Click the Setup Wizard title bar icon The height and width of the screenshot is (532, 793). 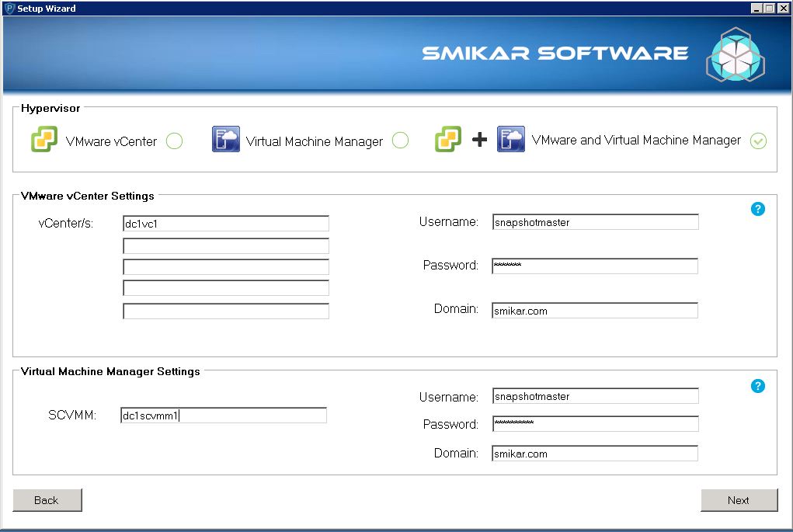(9, 8)
